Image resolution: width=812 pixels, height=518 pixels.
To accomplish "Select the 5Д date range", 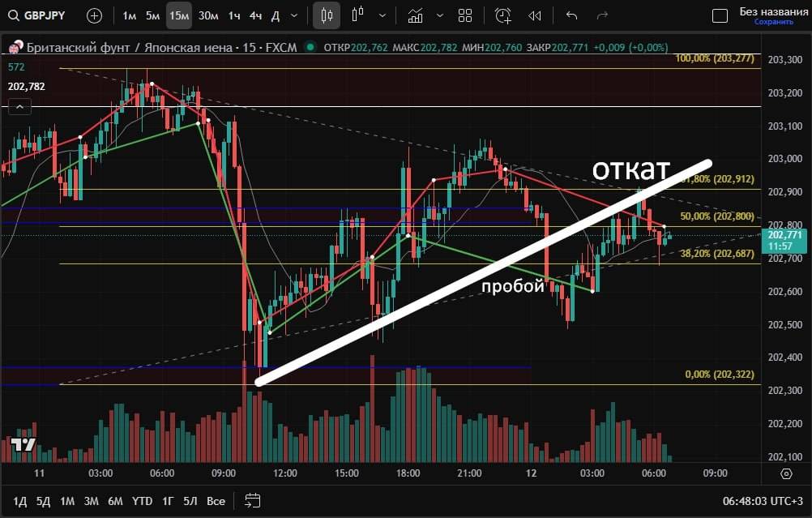I will [44, 500].
